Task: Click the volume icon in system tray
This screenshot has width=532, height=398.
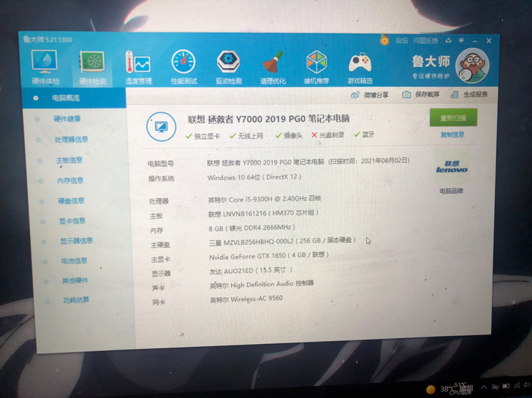Action: point(527,384)
